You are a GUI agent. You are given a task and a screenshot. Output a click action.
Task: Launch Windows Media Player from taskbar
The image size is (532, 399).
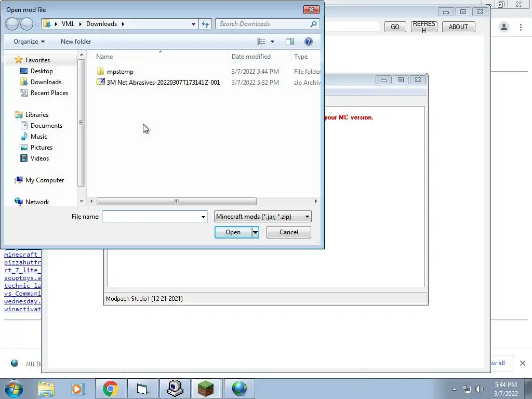77,389
